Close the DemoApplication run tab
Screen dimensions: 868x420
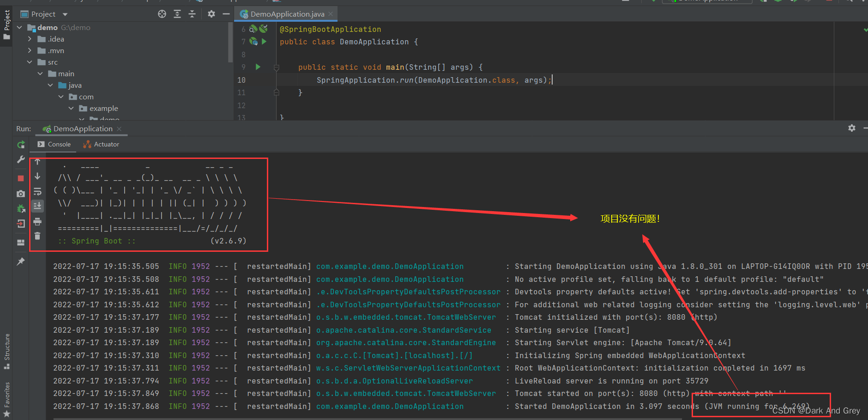click(119, 129)
